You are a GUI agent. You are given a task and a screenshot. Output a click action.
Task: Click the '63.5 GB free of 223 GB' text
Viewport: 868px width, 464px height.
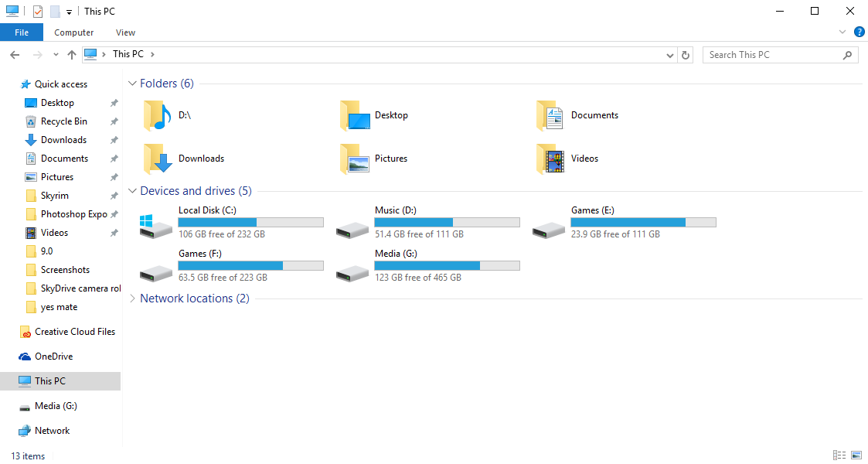tap(223, 278)
